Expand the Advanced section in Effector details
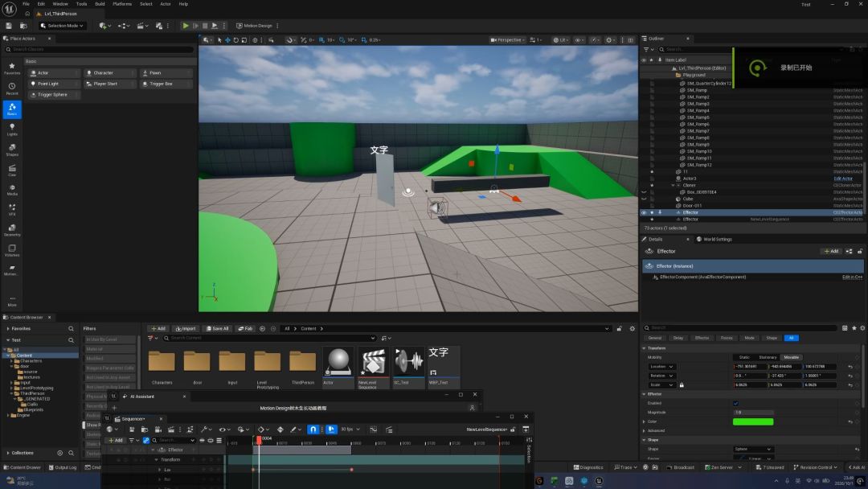 pyautogui.click(x=645, y=431)
